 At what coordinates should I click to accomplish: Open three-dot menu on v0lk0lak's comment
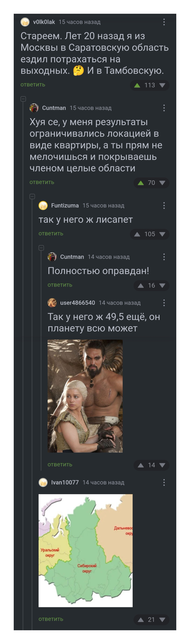point(164,22)
